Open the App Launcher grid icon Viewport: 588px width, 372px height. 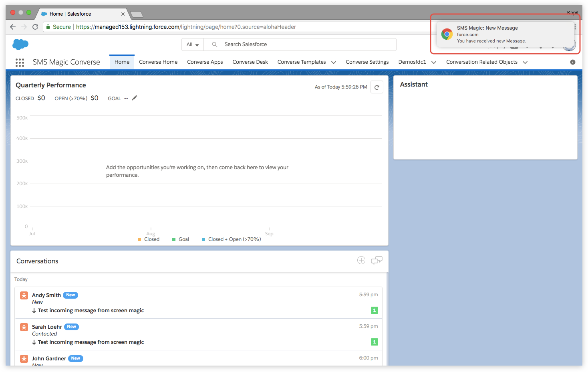coord(20,62)
